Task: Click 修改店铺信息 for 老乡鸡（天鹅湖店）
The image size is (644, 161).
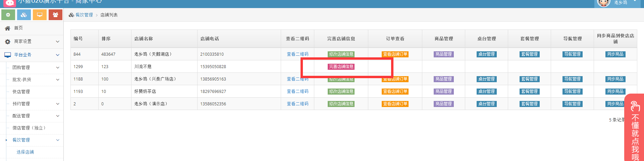Action: (x=341, y=54)
